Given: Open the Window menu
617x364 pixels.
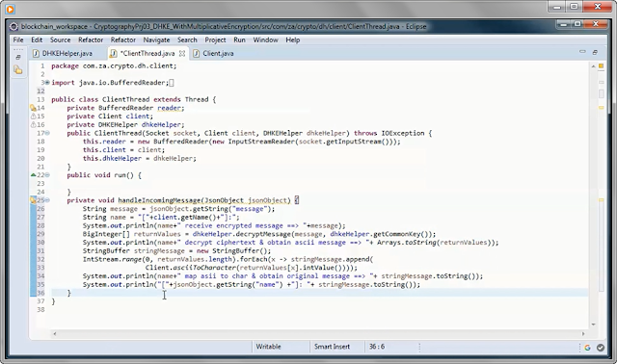Looking at the screenshot, I should pyautogui.click(x=266, y=39).
